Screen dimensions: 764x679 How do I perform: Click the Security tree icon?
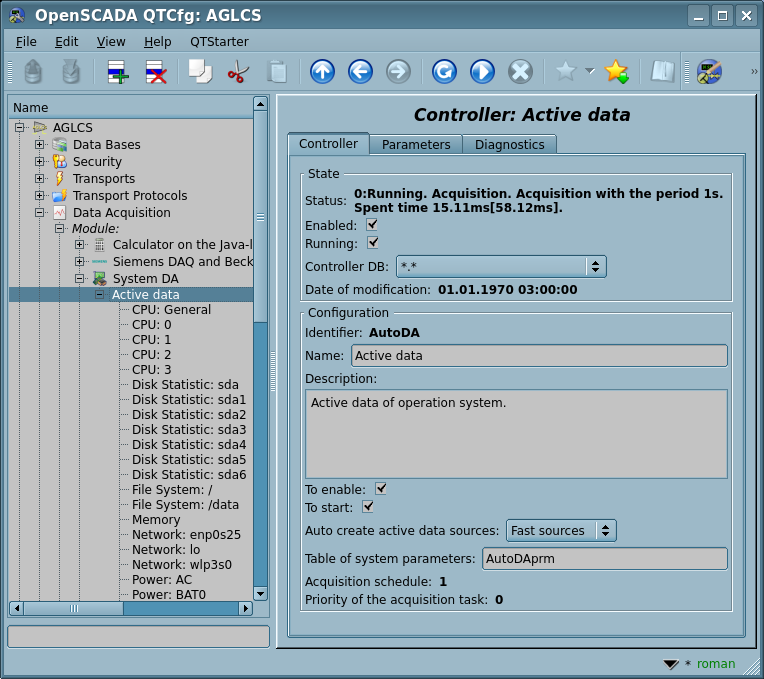pyautogui.click(x=59, y=162)
